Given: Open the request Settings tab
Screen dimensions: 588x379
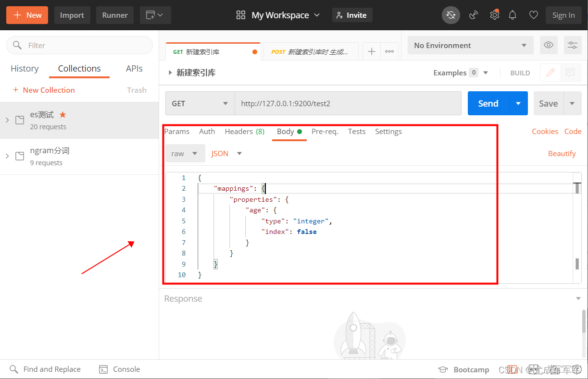Looking at the screenshot, I should coord(388,131).
